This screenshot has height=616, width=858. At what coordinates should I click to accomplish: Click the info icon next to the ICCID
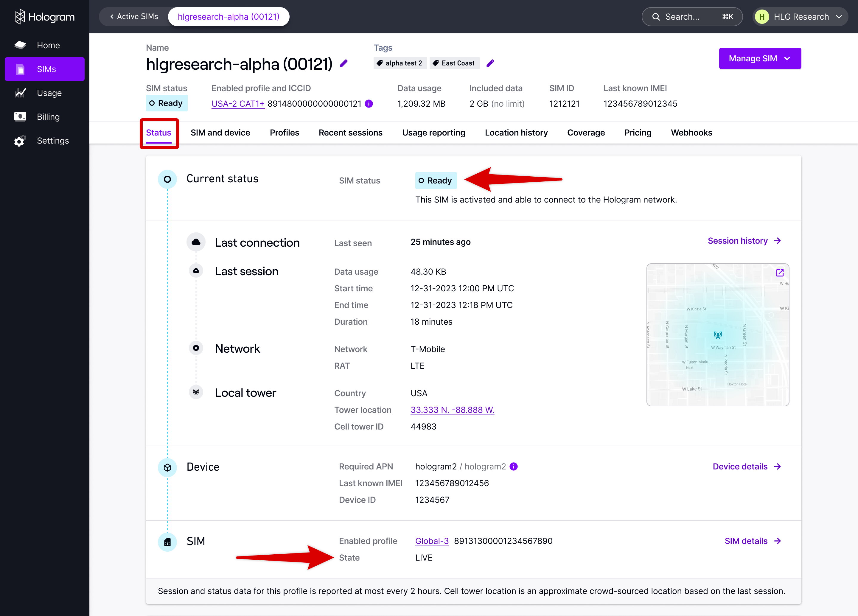369,103
